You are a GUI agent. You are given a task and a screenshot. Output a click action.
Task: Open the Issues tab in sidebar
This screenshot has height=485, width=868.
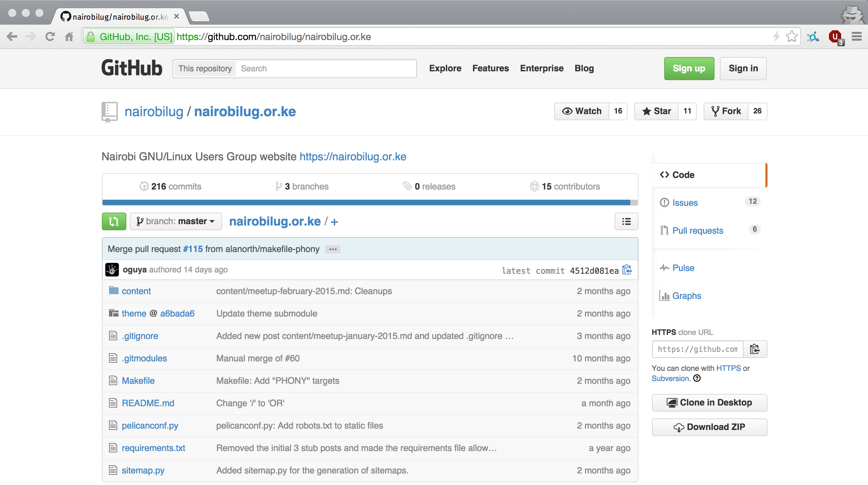coord(685,203)
